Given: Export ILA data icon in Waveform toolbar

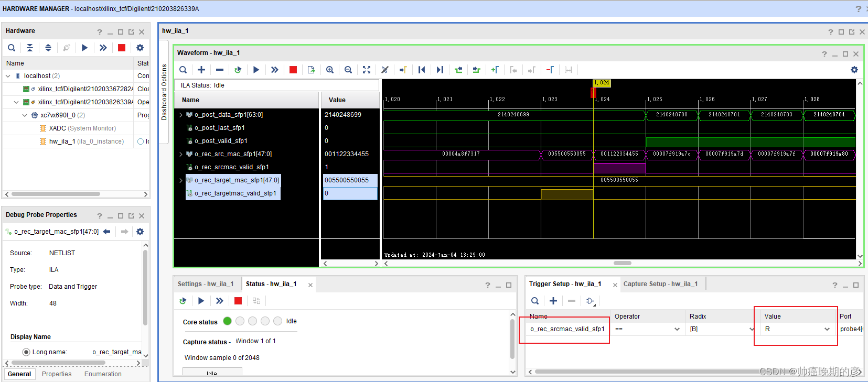Looking at the screenshot, I should point(312,70).
